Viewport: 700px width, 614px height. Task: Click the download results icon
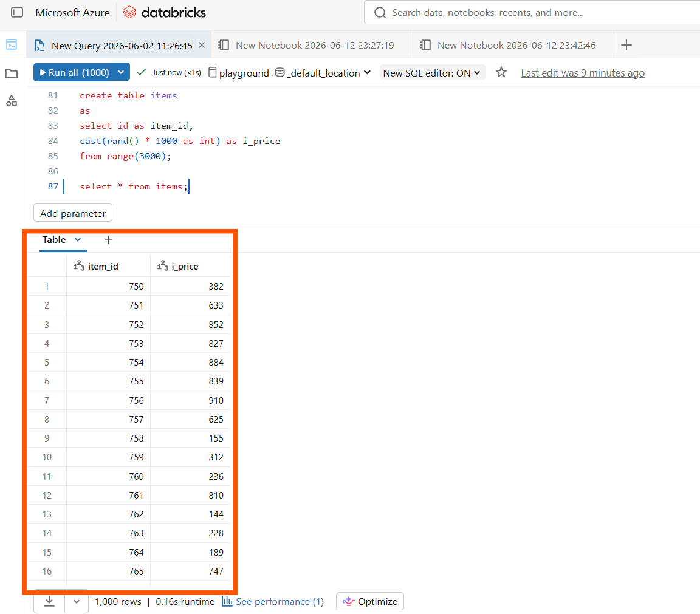point(49,601)
